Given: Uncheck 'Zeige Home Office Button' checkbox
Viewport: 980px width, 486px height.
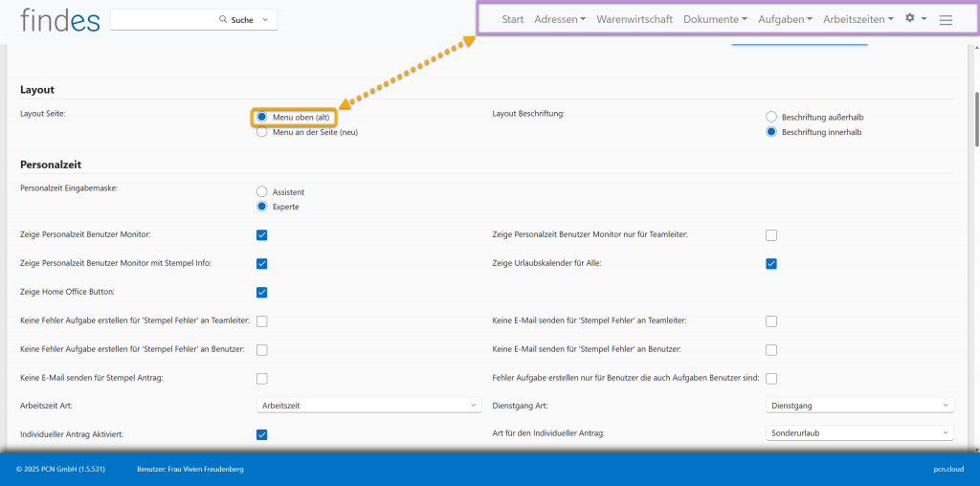Looking at the screenshot, I should [262, 292].
